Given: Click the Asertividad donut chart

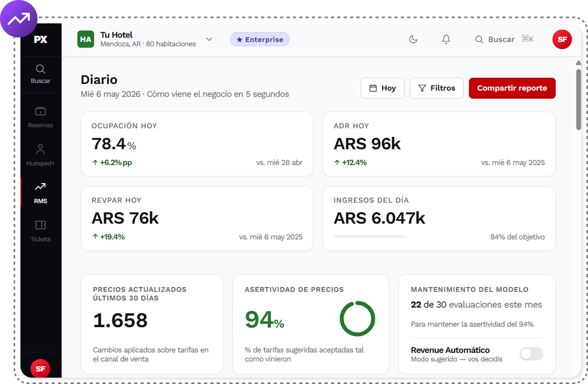Looking at the screenshot, I should point(357,319).
